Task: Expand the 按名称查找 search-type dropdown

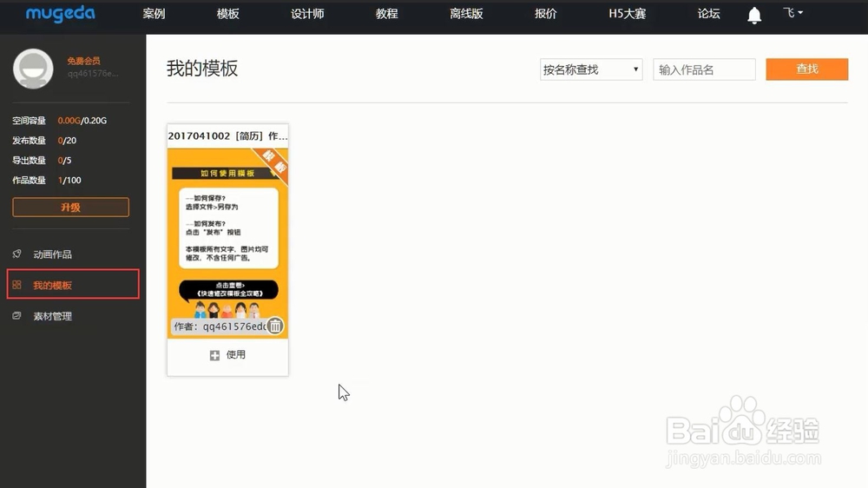Action: 590,69
